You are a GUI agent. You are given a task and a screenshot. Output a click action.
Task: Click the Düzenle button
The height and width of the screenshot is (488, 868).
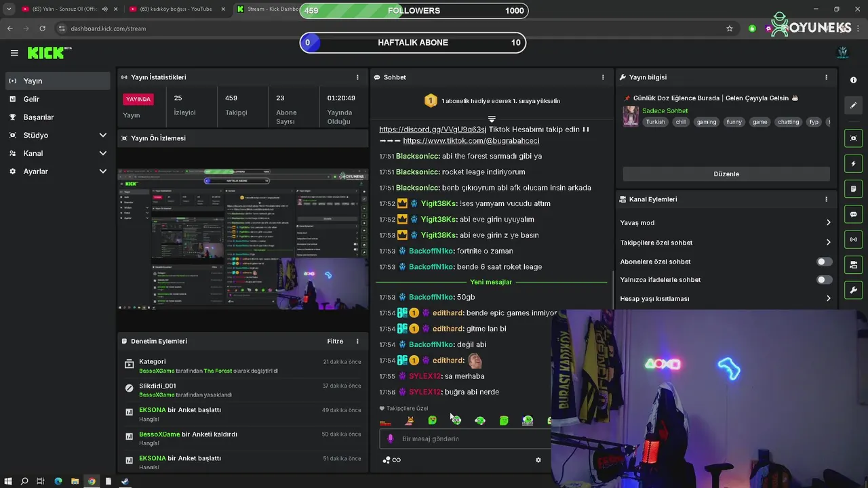tap(726, 174)
